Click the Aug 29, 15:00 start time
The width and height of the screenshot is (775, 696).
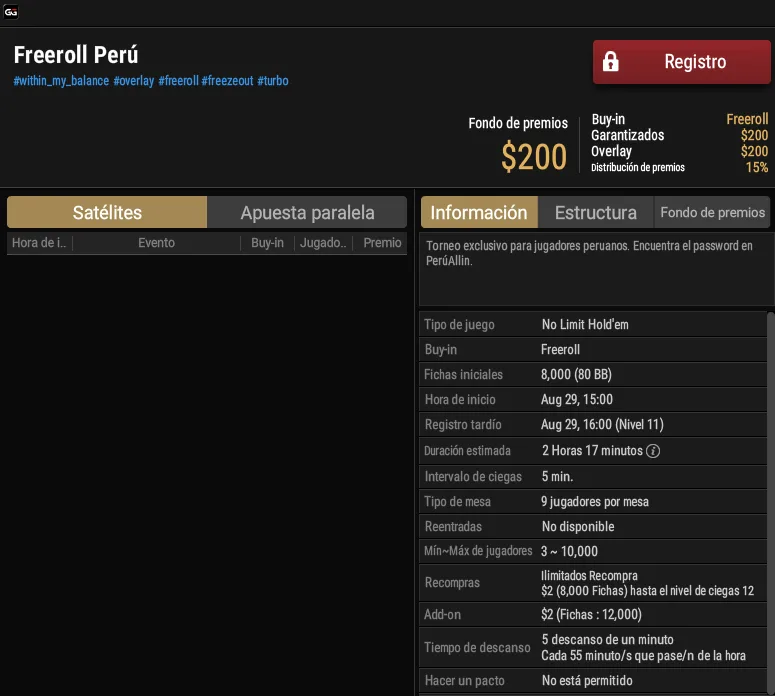tap(577, 399)
